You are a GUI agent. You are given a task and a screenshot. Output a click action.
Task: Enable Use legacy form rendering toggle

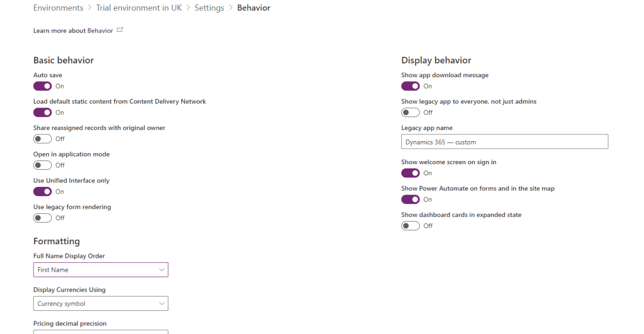[x=42, y=218]
